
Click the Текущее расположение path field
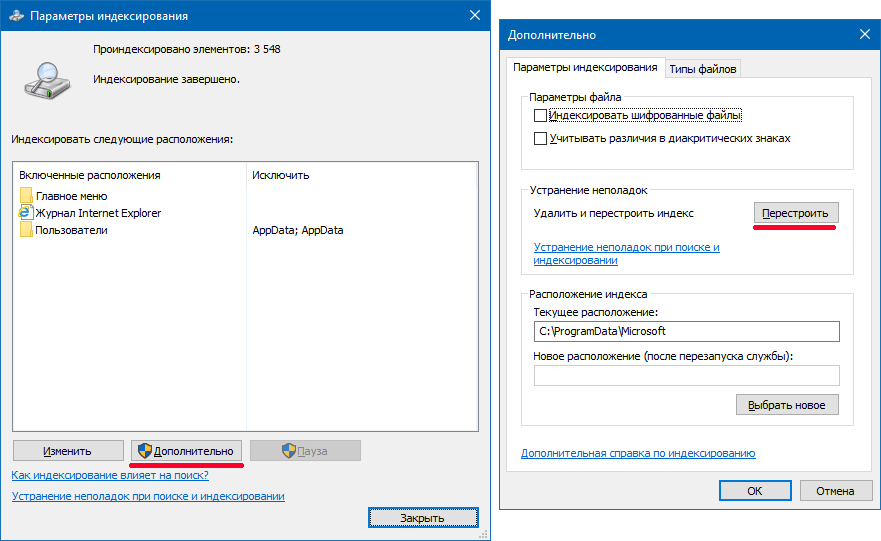[687, 331]
